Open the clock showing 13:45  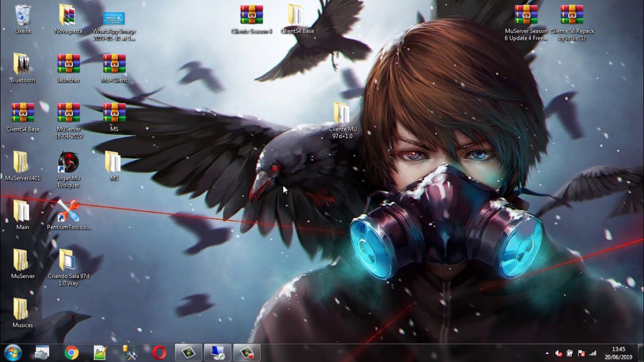coord(618,353)
